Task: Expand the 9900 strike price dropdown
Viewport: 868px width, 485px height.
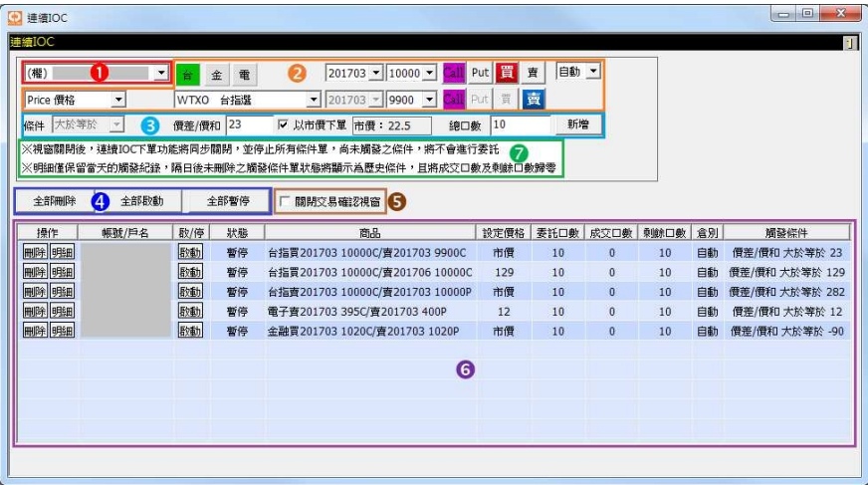Action: point(430,100)
